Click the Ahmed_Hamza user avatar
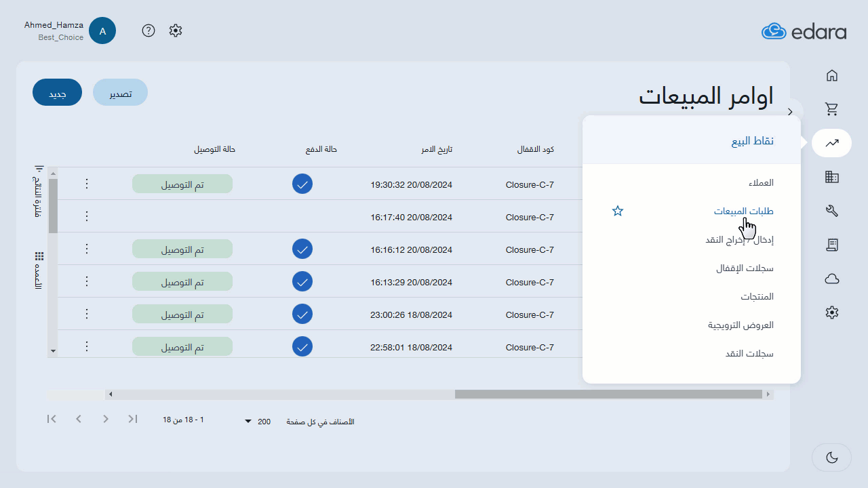Viewport: 868px width, 488px height. pos(102,30)
